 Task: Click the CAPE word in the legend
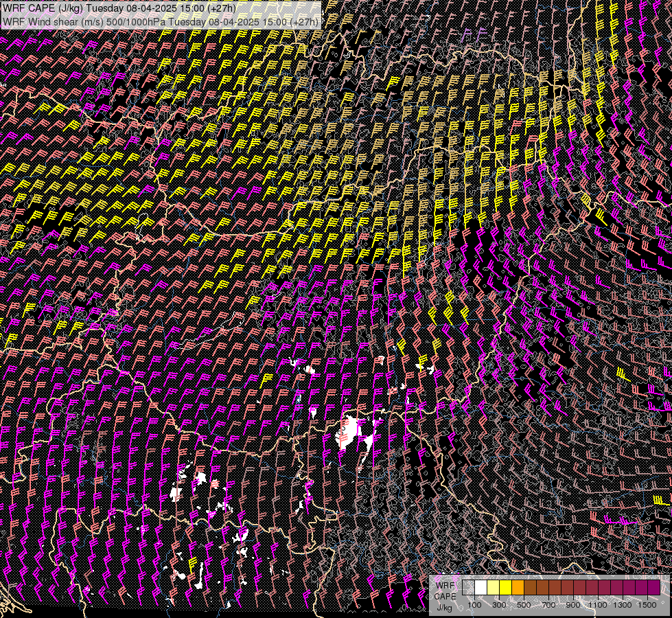tap(445, 596)
